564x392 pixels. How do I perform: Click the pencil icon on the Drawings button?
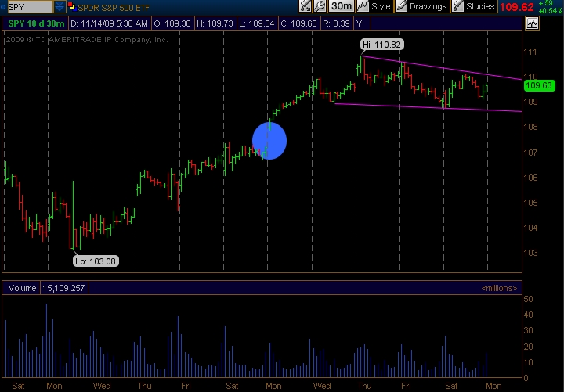pyautogui.click(x=402, y=6)
